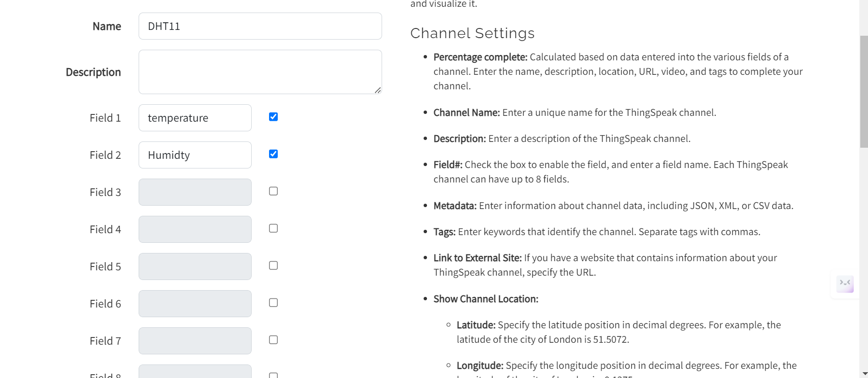The width and height of the screenshot is (868, 378).
Task: Click the 'Field 1' label
Action: pyautogui.click(x=105, y=118)
